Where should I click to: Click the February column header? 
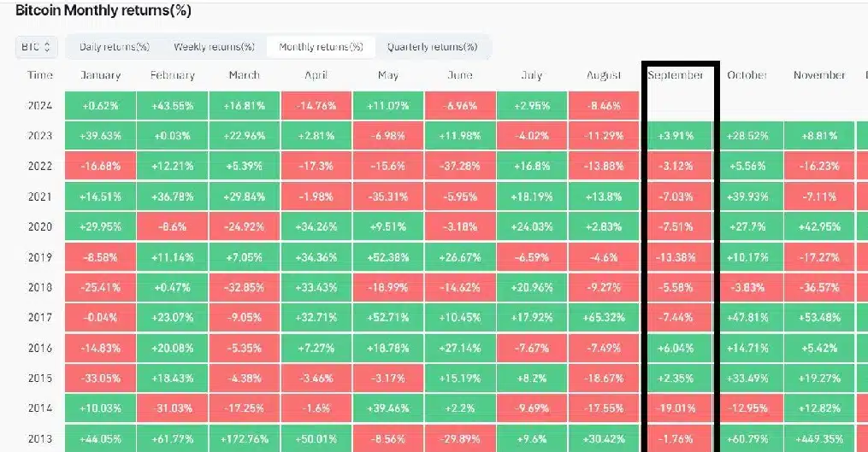pyautogui.click(x=172, y=75)
